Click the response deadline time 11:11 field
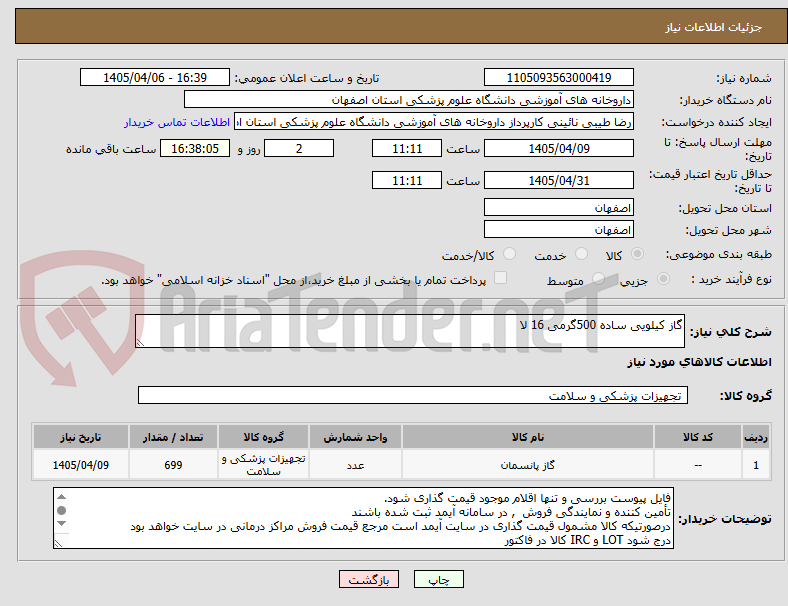Viewport: 788px width, 606px height. (x=407, y=149)
